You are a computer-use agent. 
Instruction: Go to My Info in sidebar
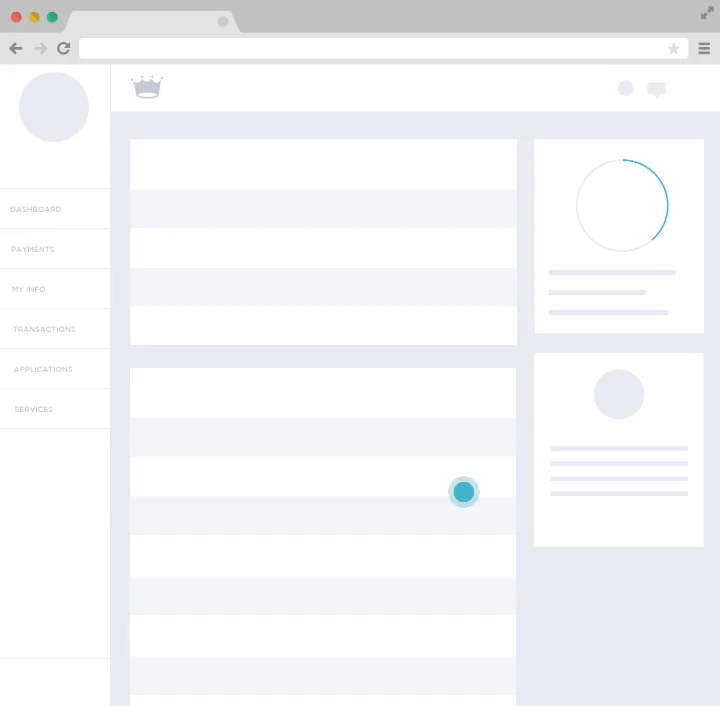pos(55,289)
